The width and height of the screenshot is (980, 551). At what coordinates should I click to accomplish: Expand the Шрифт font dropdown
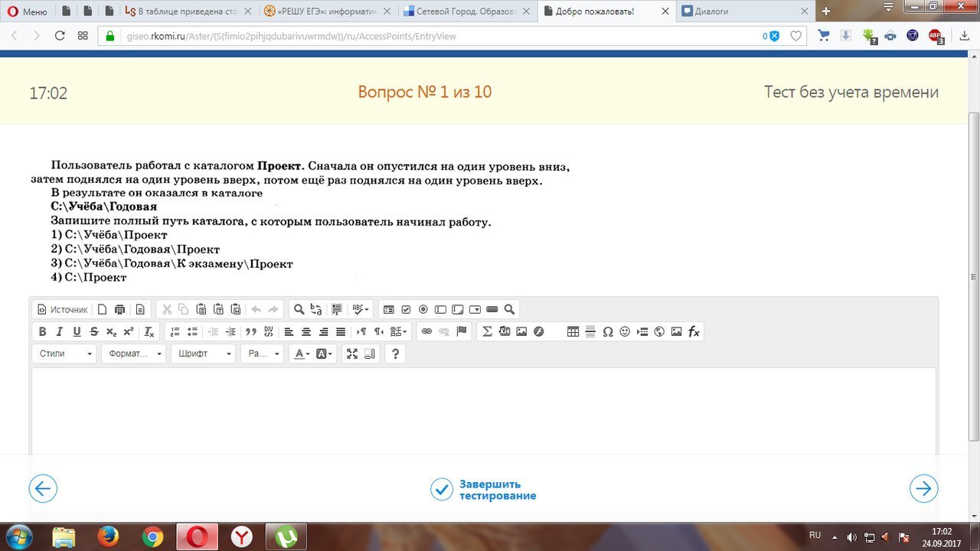click(x=203, y=354)
